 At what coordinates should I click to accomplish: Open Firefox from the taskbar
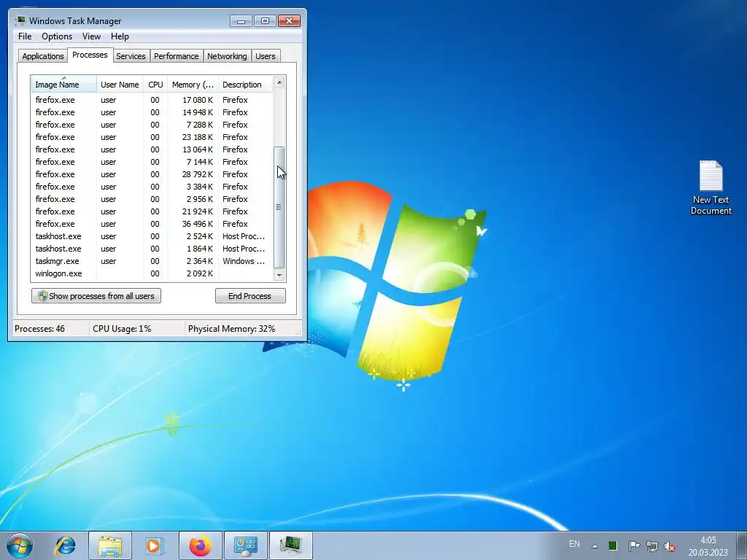pos(201,545)
